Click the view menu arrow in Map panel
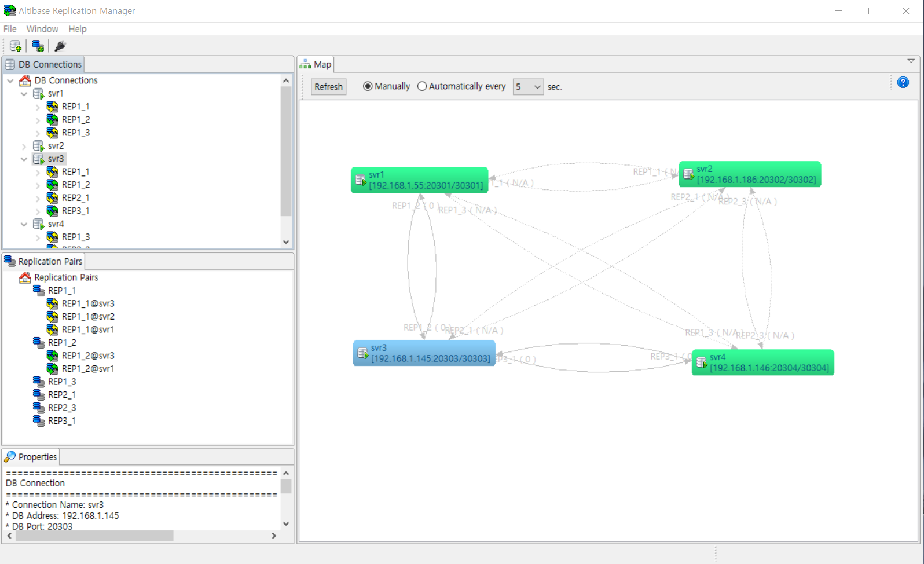Viewport: 924px width, 564px height. [911, 61]
